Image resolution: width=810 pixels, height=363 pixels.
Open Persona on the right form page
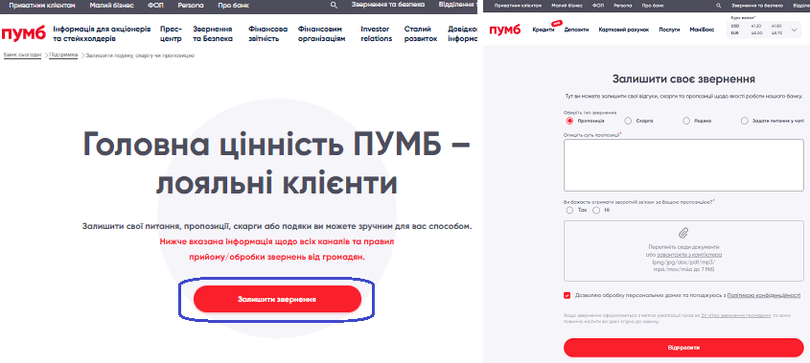[622, 6]
